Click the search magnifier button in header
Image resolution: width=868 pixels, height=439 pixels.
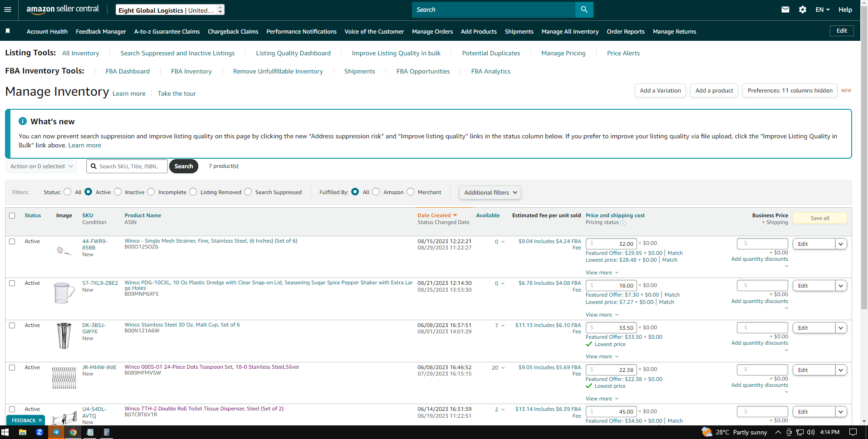pos(584,10)
